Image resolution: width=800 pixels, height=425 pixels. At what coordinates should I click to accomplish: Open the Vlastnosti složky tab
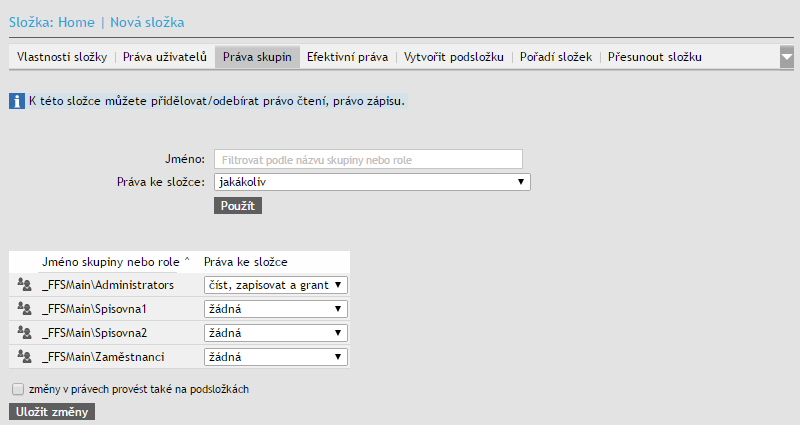(62, 57)
